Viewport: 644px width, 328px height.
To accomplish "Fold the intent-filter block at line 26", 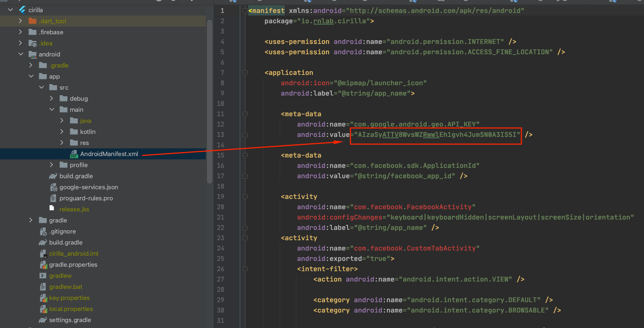I will (245, 269).
